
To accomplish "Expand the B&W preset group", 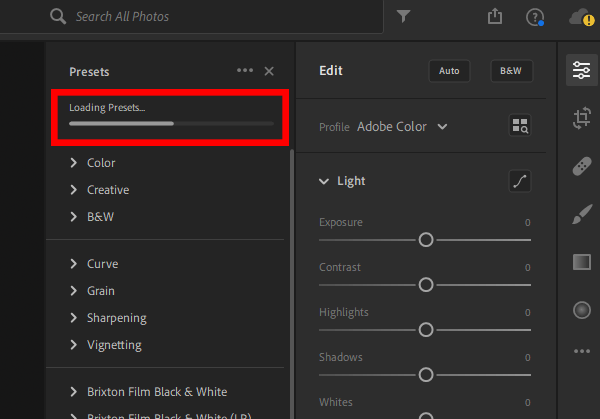I will pos(92,217).
